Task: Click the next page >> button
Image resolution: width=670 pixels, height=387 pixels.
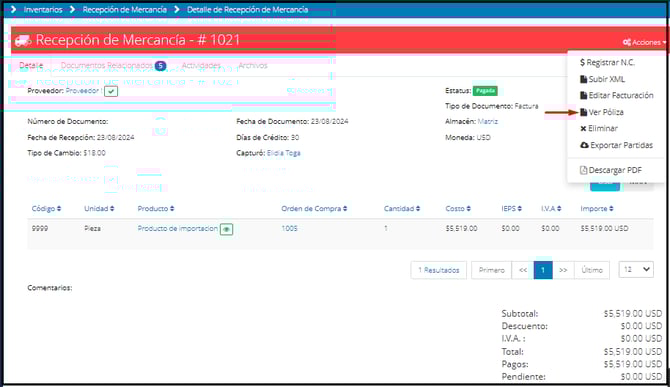Action: point(563,270)
